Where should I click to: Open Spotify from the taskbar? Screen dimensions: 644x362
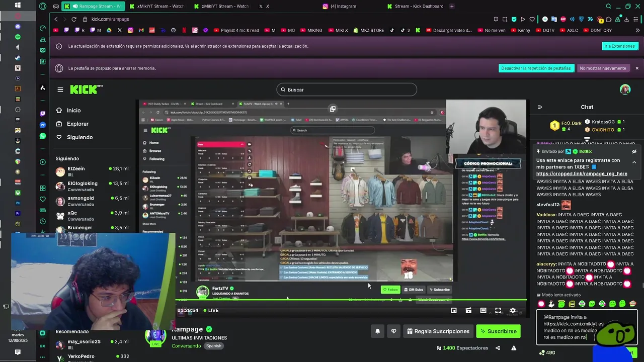[18, 37]
